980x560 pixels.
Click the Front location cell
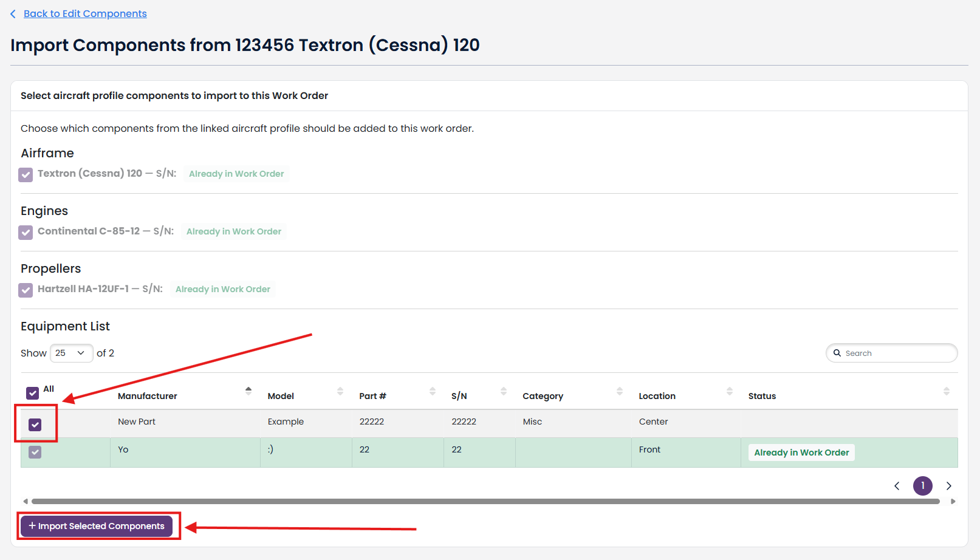(x=686, y=452)
